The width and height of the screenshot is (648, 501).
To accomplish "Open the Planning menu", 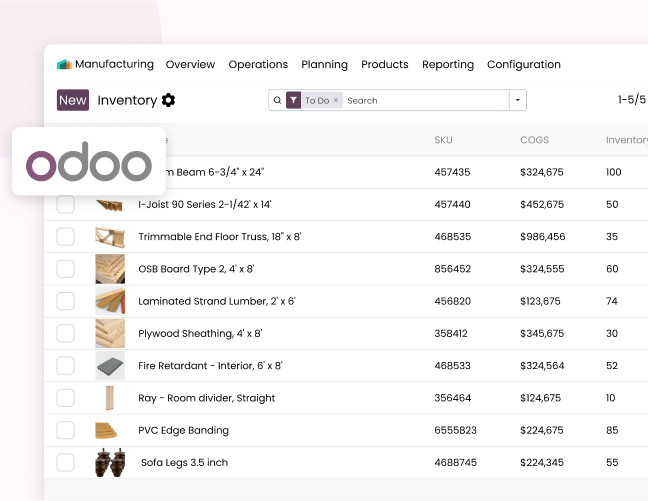I will pyautogui.click(x=324, y=64).
